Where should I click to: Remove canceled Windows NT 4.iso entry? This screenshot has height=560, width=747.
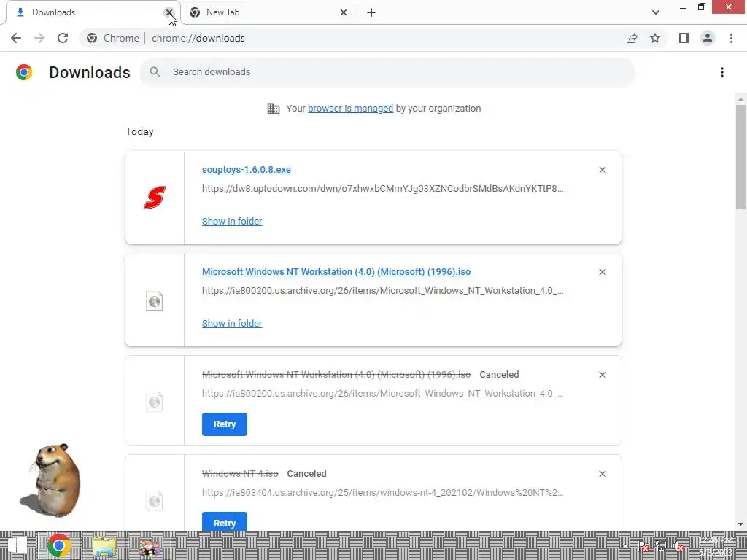click(x=602, y=474)
